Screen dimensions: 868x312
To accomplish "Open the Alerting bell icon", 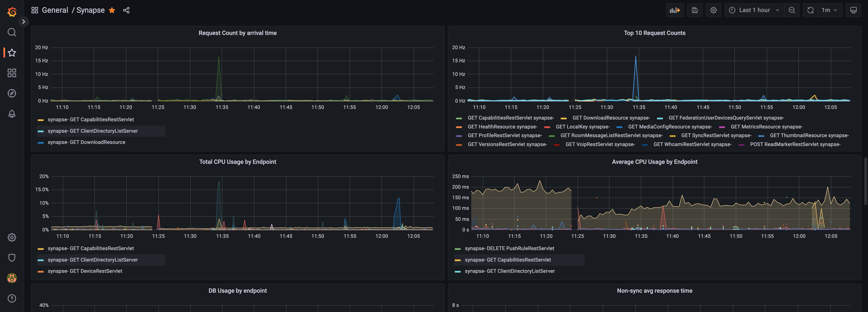I will click(11, 114).
